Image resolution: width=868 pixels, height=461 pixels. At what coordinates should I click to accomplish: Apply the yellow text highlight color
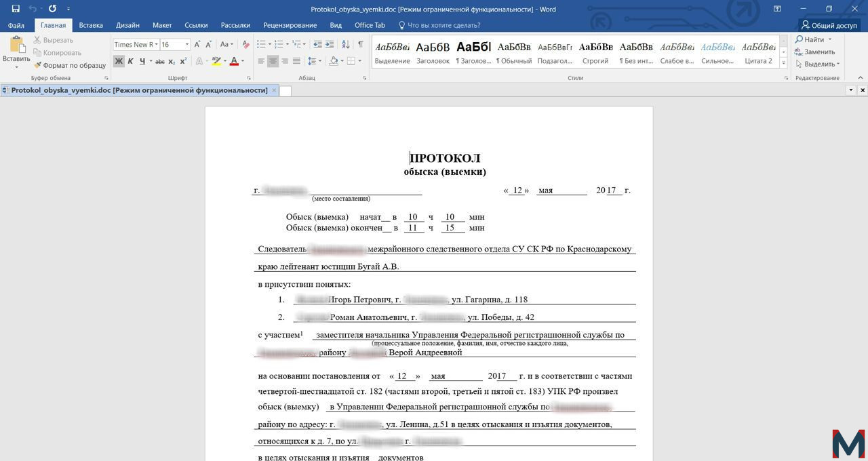click(x=216, y=61)
